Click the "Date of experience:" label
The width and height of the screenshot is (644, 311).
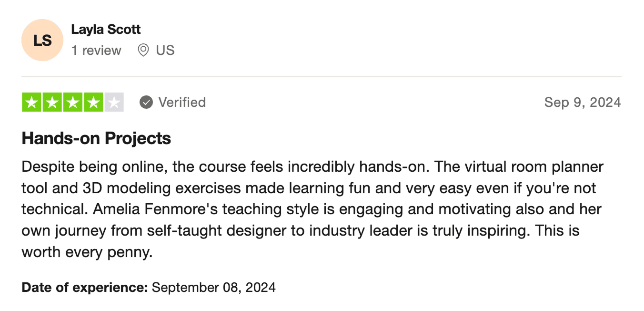85,288
